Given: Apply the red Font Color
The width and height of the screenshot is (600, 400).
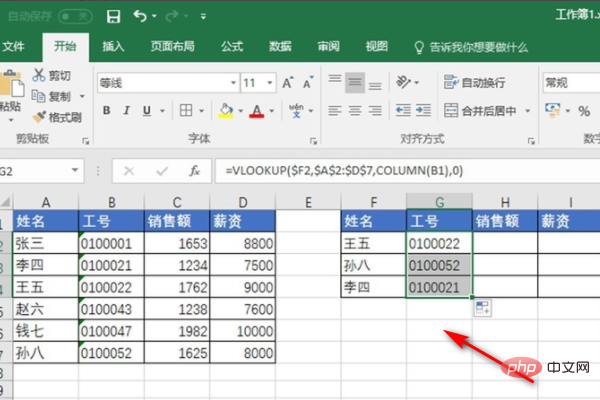Looking at the screenshot, I should pos(256,111).
